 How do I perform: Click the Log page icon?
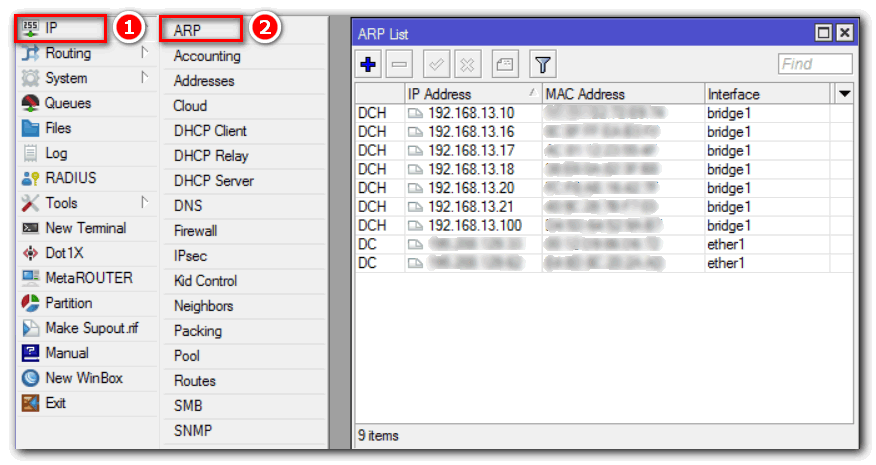click(30, 153)
